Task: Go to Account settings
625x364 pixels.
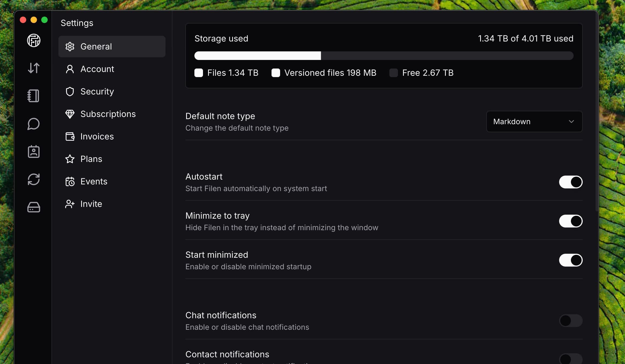Action: tap(97, 69)
